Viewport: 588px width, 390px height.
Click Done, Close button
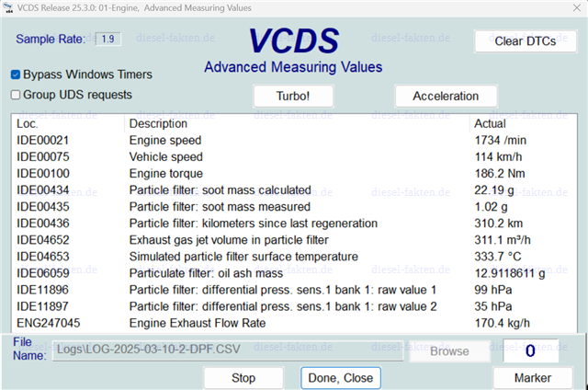[341, 378]
